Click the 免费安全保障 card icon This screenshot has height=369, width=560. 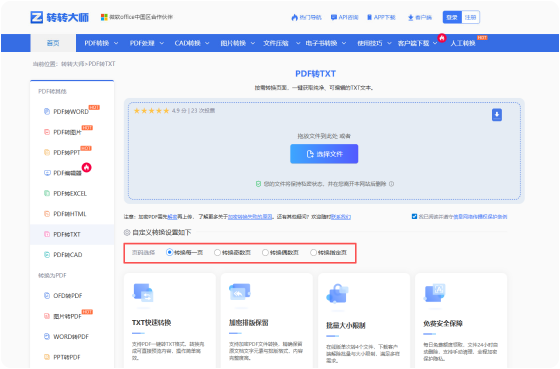tap(435, 293)
